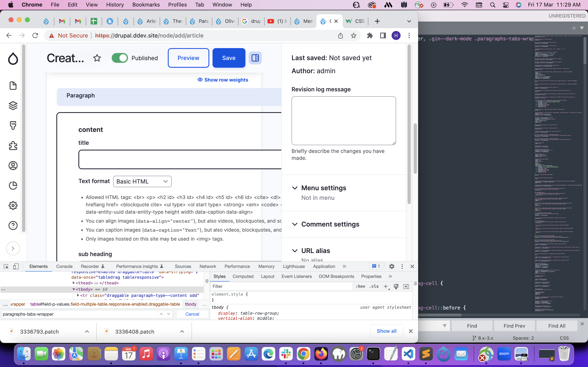Toggle the Published switch off
Image resolution: width=588 pixels, height=367 pixels.
point(120,58)
